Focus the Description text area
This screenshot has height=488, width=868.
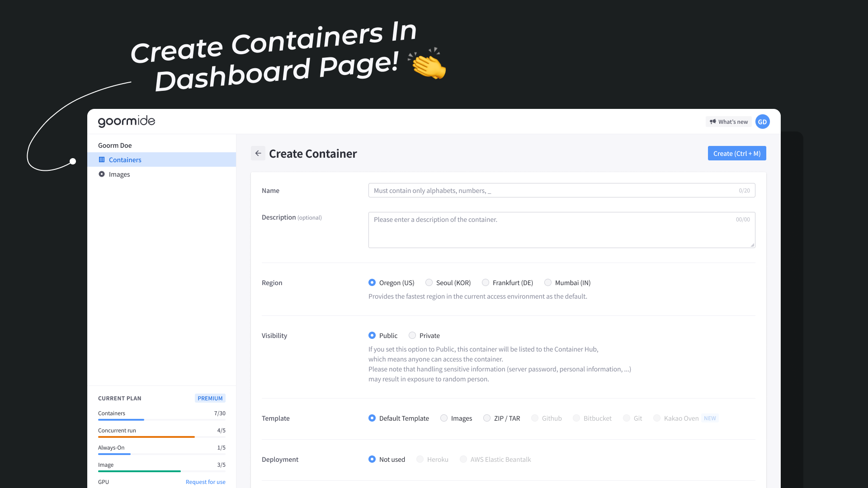(561, 230)
